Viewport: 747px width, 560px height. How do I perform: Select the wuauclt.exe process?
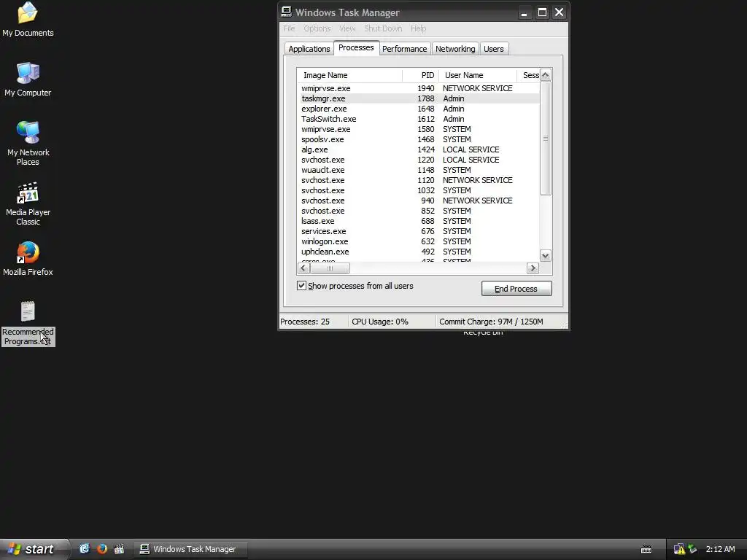[x=419, y=170]
